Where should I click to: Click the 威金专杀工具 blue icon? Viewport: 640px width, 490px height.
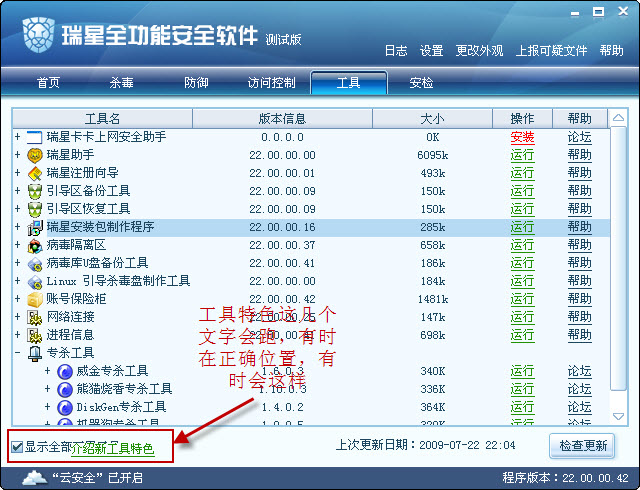pyautogui.click(x=65, y=372)
